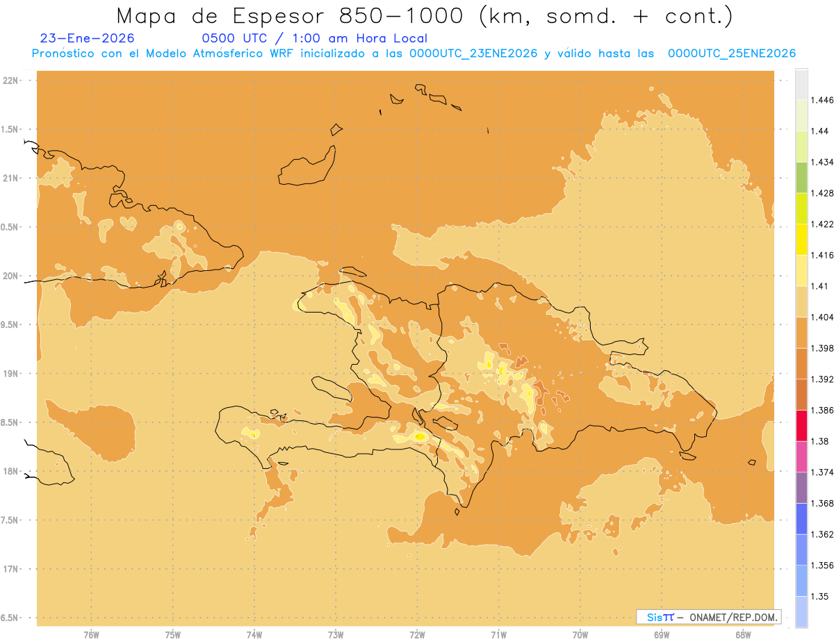Viewport: 834px width, 644px height.
Task: Pick the bright yellow swatch between 1.416 and 1.422
Action: click(x=801, y=239)
